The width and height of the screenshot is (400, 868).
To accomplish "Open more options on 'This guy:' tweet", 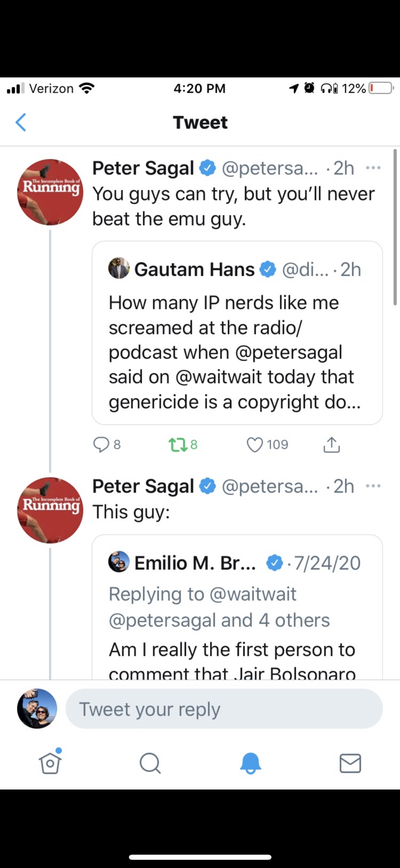I will click(x=373, y=486).
